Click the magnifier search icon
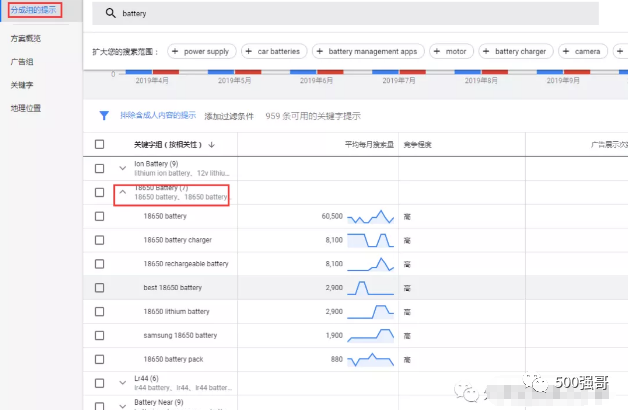Screen dimensions: 628x410 110,14
